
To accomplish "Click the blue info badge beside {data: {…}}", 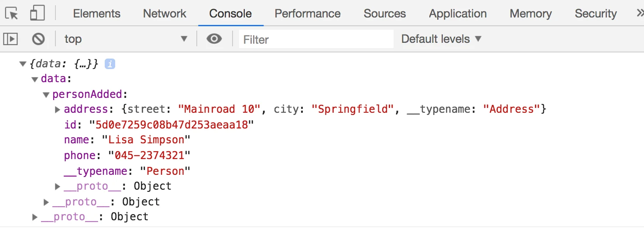I will coord(110,64).
